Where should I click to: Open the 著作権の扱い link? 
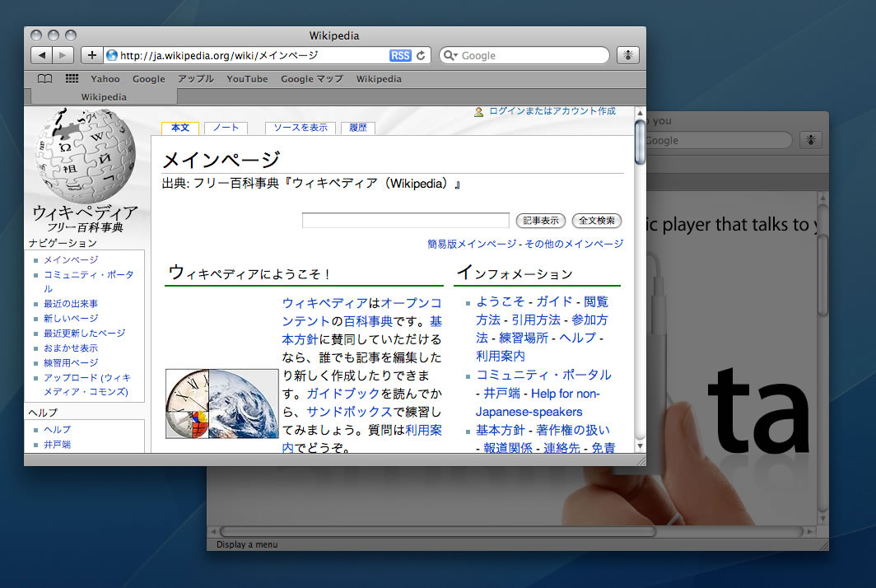(573, 431)
